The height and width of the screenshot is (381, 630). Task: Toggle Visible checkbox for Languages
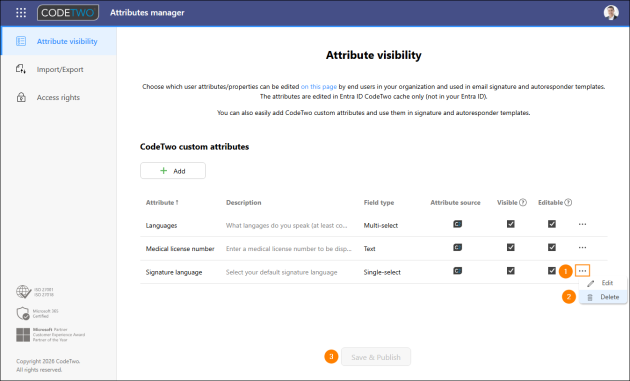click(x=511, y=224)
